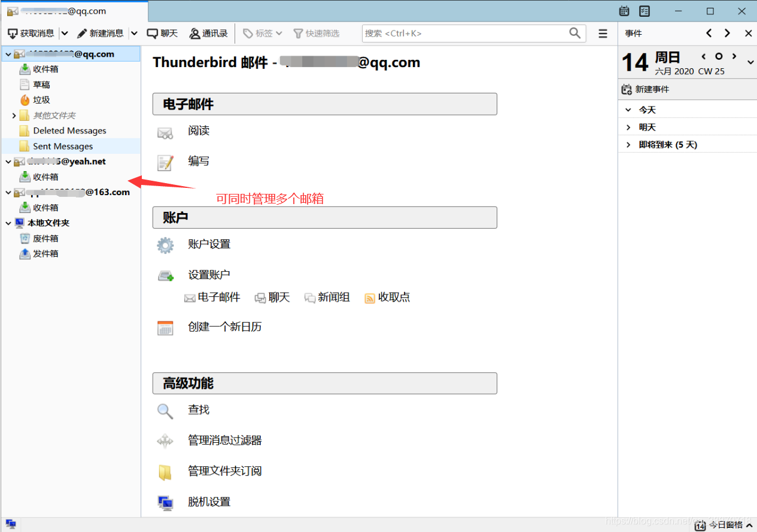Click the message filters arrows icon
The width and height of the screenshot is (757, 532).
pyautogui.click(x=165, y=442)
